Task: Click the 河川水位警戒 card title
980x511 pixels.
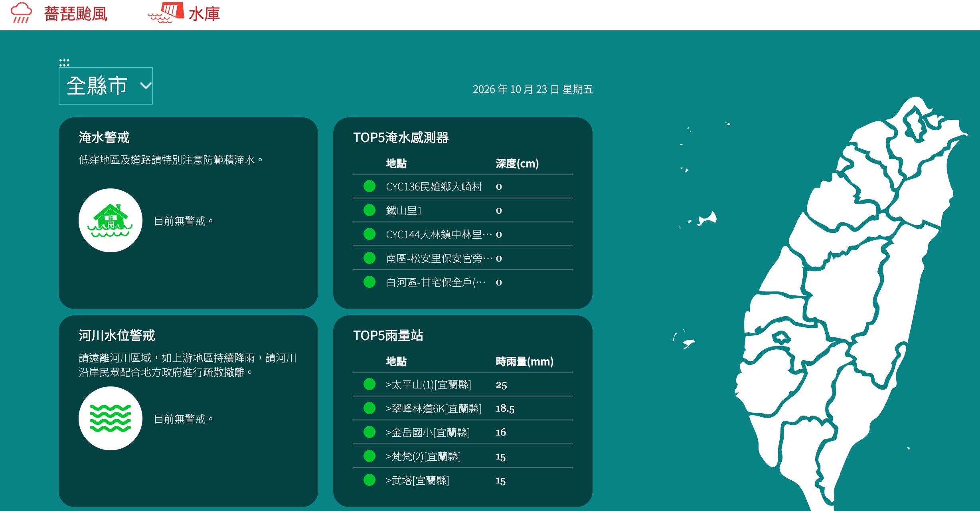Action: 117,335
